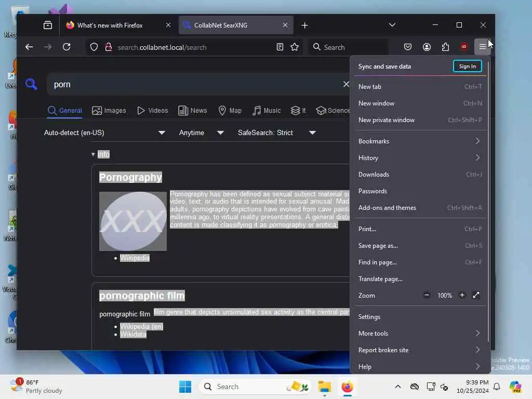This screenshot has width=532, height=399.
Task: Open notifications bell in taskbar
Action: click(x=497, y=387)
